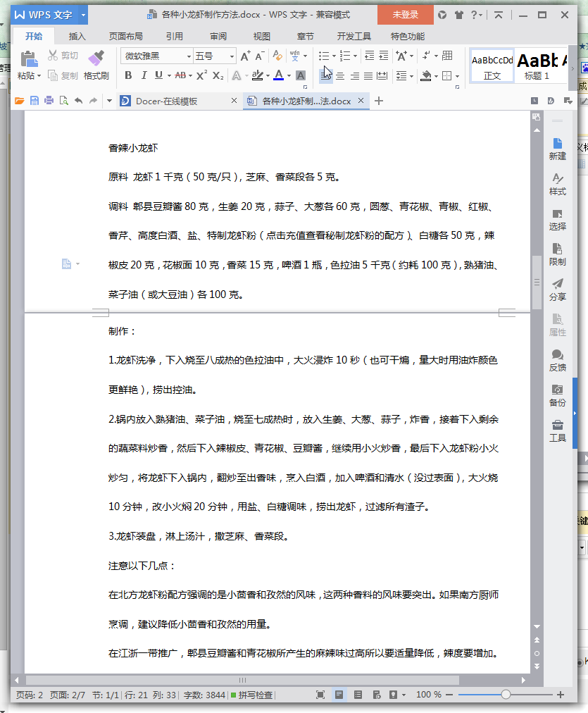Click the vertical scrollbar thumb
588x713 pixels.
537,283
